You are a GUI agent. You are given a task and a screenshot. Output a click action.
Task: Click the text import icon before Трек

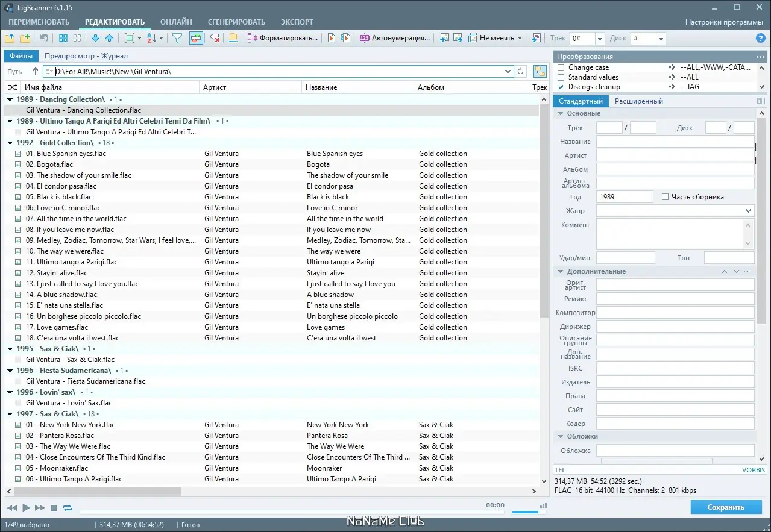pyautogui.click(x=536, y=38)
